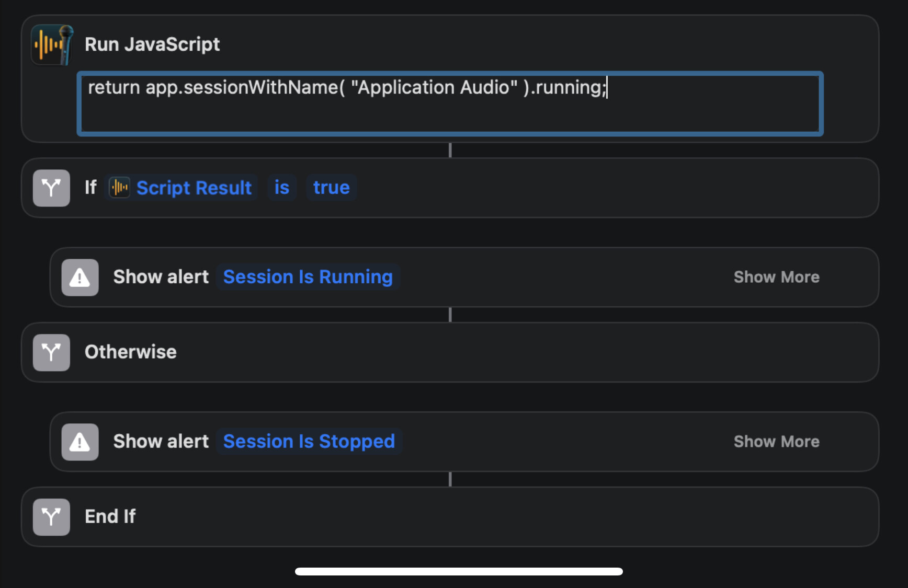Click inside the JavaScript code field
Image resolution: width=908 pixels, height=588 pixels.
pos(450,104)
